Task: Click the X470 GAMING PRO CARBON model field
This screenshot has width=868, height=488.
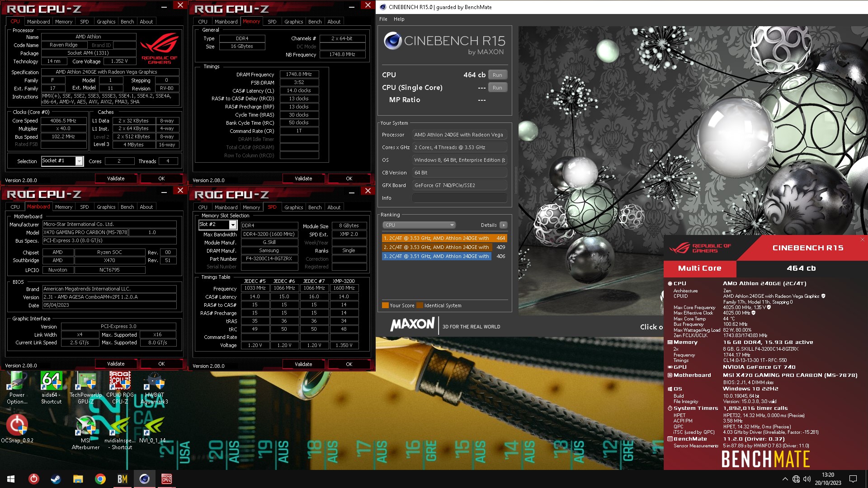Action: 85,232
